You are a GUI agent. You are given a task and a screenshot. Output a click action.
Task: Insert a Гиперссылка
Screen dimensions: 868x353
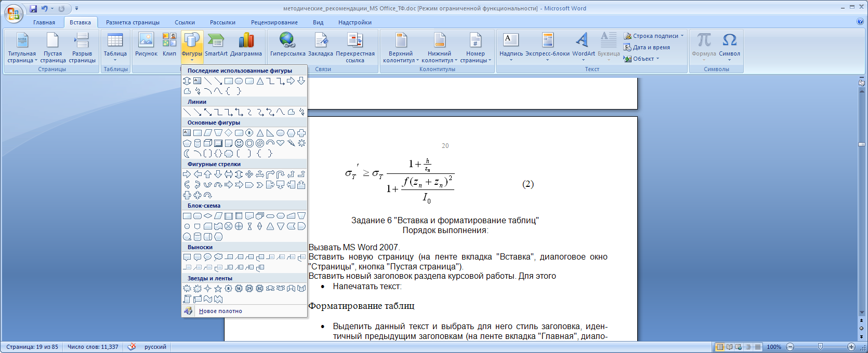(x=287, y=45)
